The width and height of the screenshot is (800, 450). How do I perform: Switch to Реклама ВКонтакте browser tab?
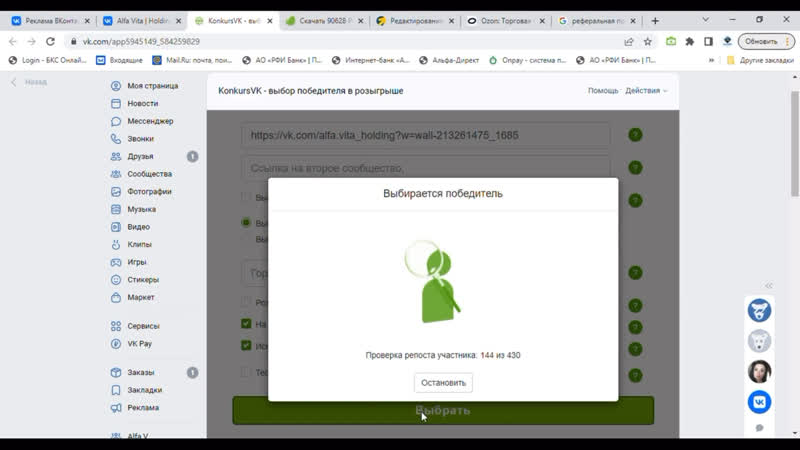[x=51, y=21]
